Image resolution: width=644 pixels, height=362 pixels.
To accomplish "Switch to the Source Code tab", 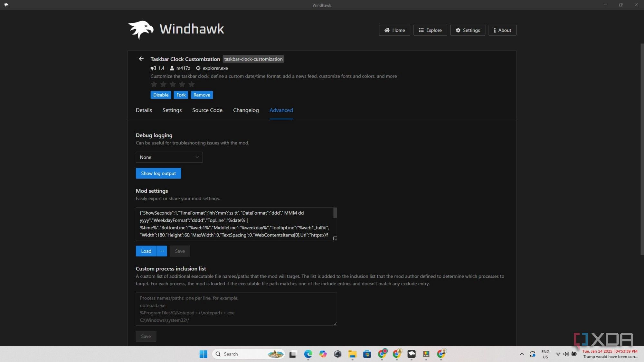I will click(207, 110).
